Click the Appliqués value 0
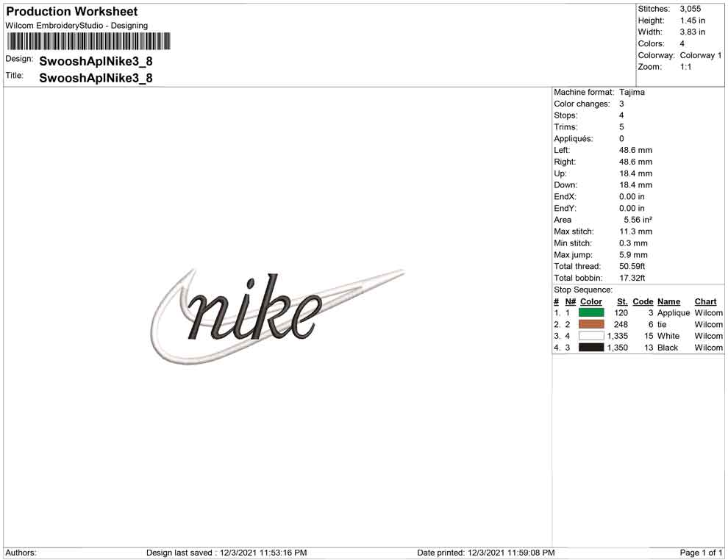This screenshot has height=560, width=728. 621,139
